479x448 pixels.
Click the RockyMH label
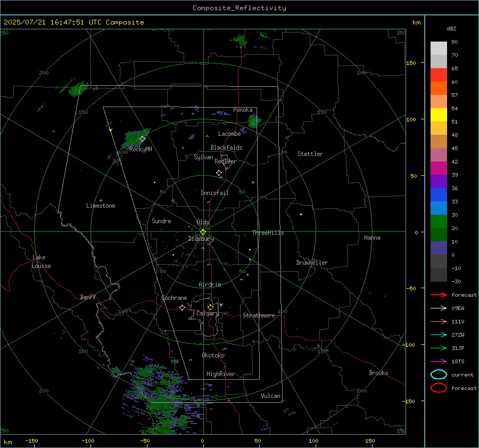point(141,149)
